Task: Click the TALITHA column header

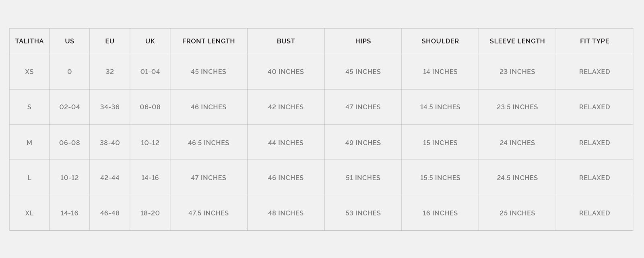Action: coord(29,41)
